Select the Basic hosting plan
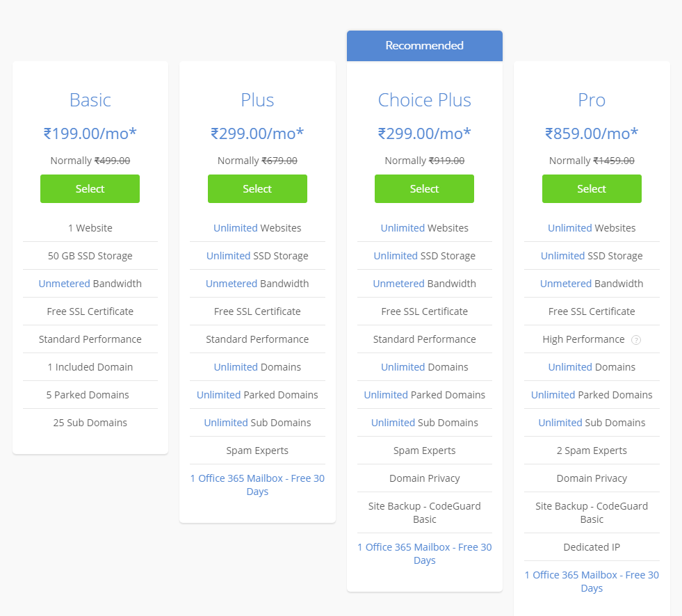 (90, 189)
